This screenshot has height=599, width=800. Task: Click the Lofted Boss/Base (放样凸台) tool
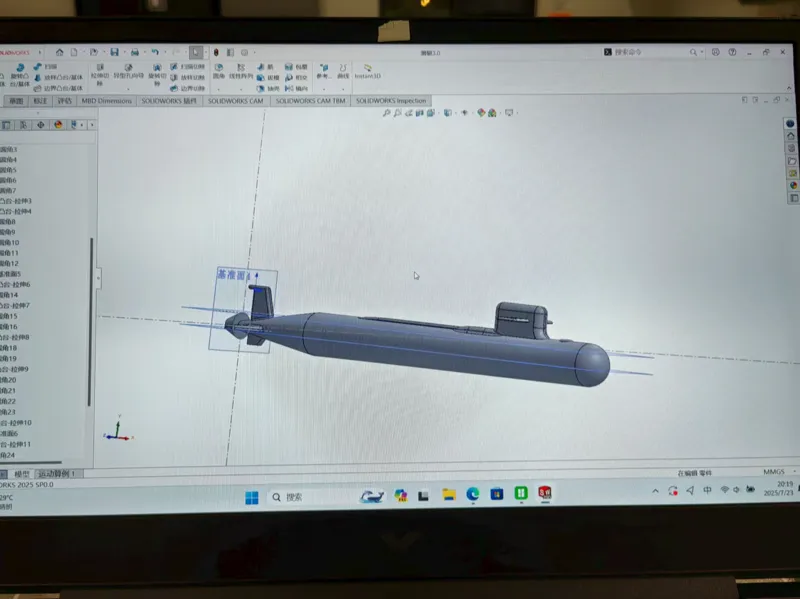click(x=58, y=78)
